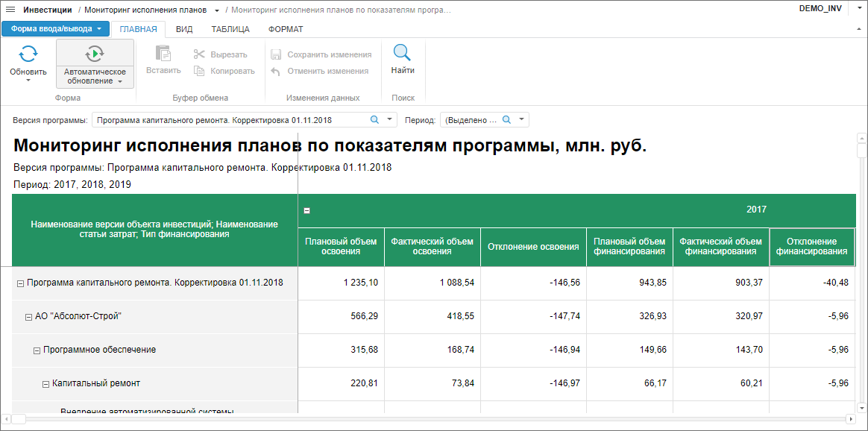Expand the Версия программы dropdown arrow

click(x=391, y=119)
